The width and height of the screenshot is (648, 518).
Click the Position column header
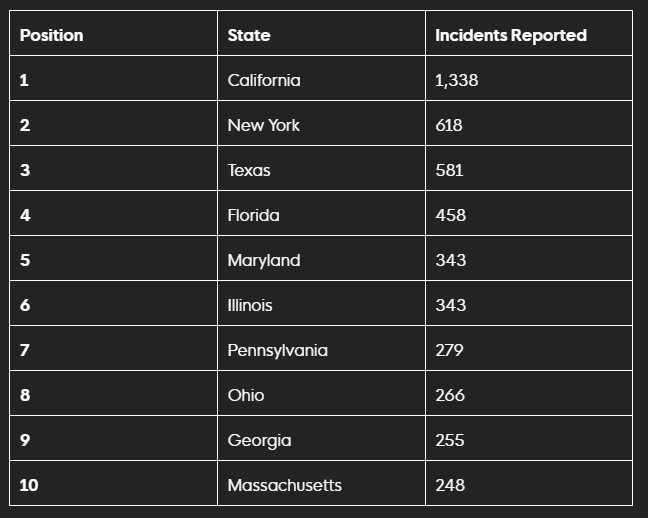52,35
